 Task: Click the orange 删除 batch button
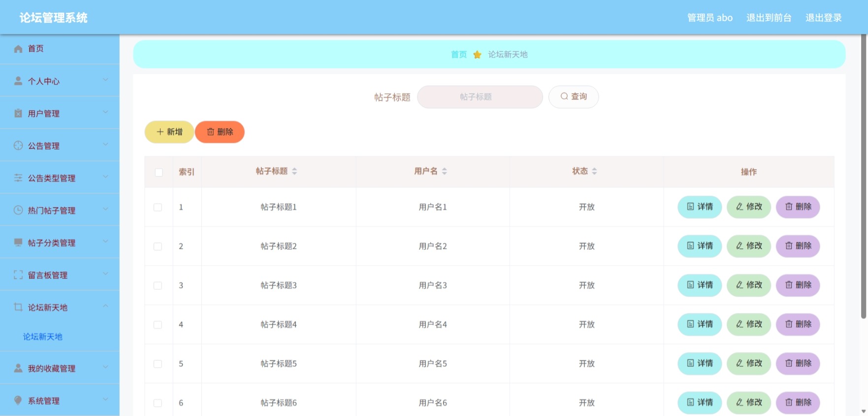pyautogui.click(x=220, y=132)
